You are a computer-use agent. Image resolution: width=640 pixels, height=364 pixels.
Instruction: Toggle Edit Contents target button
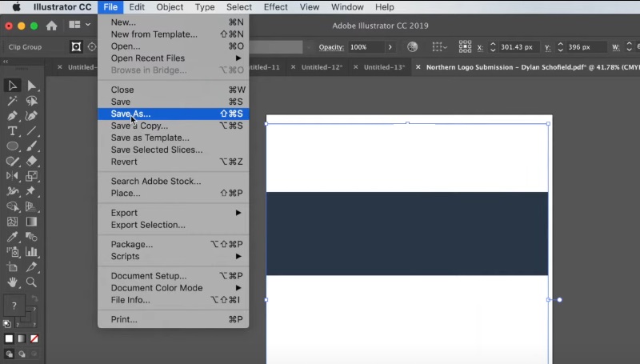tap(92, 47)
